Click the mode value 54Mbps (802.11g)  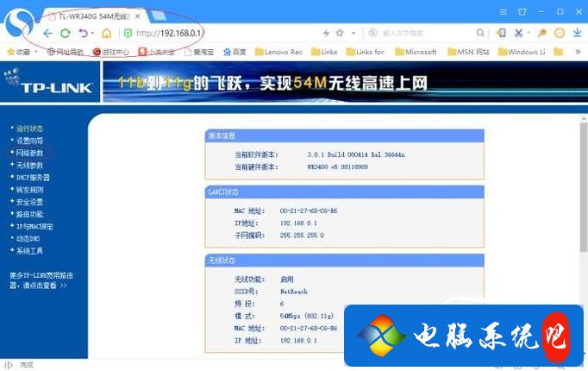click(306, 316)
